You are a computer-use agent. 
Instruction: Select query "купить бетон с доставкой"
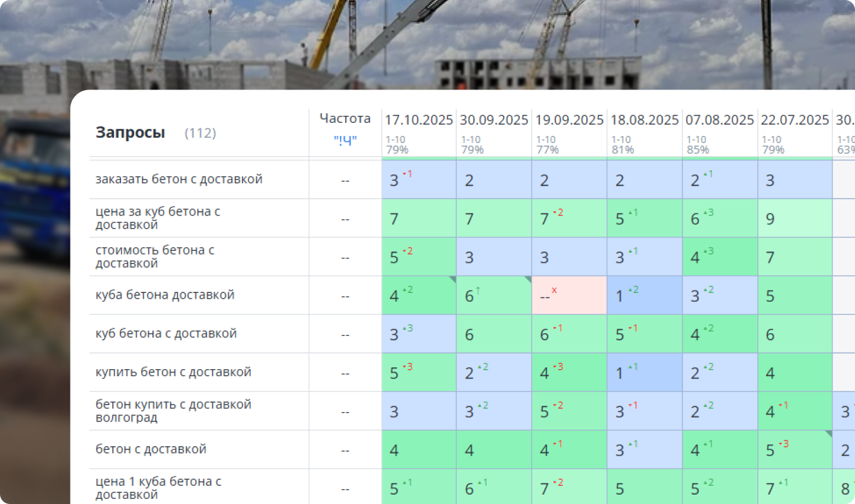[x=173, y=372]
